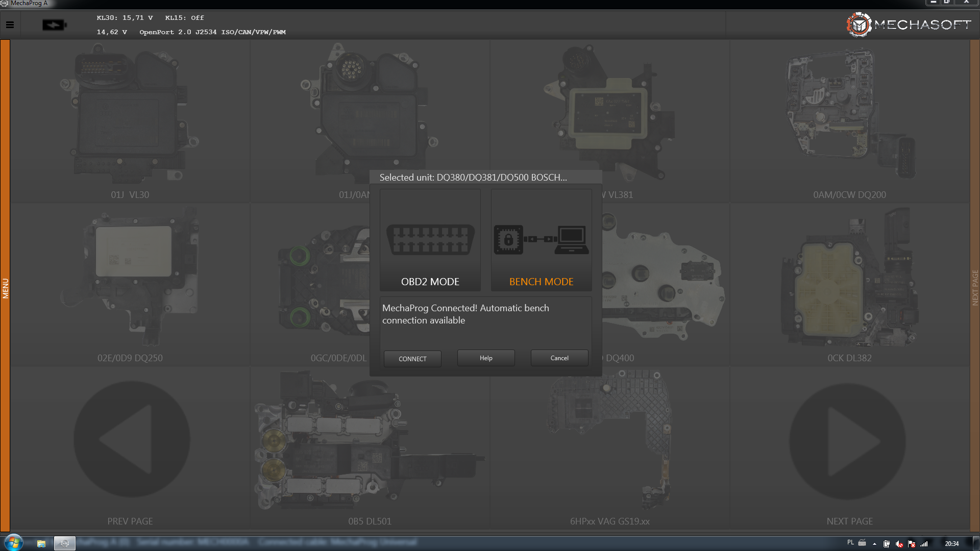Select BENCH MODE option
Viewport: 980px width, 551px height.
[x=541, y=240]
